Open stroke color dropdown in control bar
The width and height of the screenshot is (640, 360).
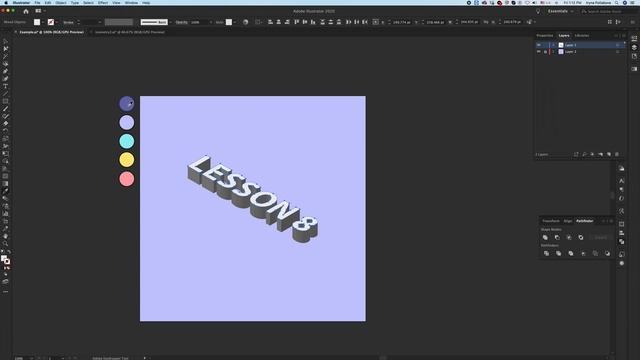tap(56, 22)
